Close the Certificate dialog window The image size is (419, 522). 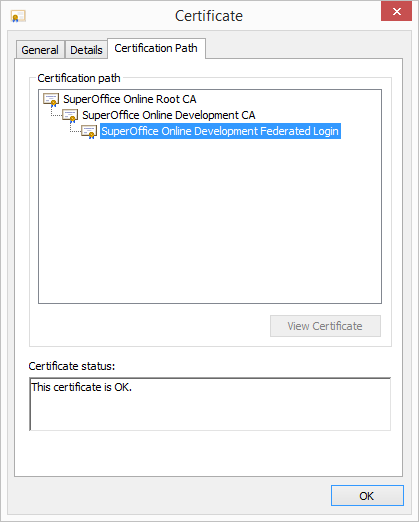click(396, 12)
